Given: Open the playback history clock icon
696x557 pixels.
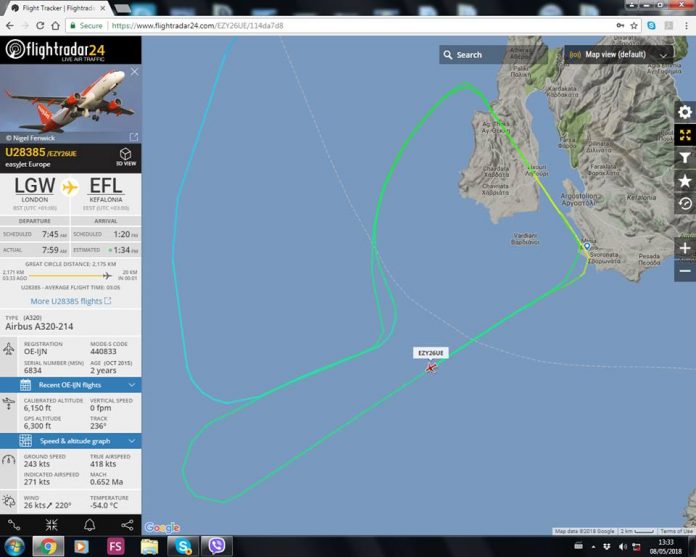Looking at the screenshot, I should [685, 204].
